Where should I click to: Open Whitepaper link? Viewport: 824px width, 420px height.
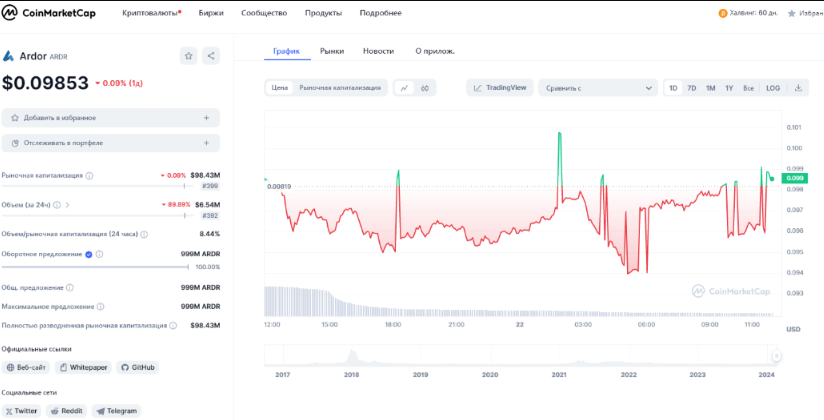[x=84, y=367]
